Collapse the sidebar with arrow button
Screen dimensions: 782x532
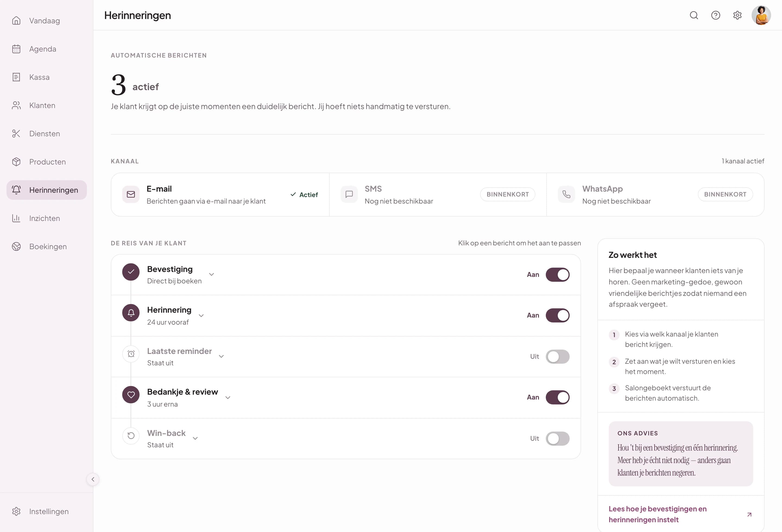coord(93,479)
